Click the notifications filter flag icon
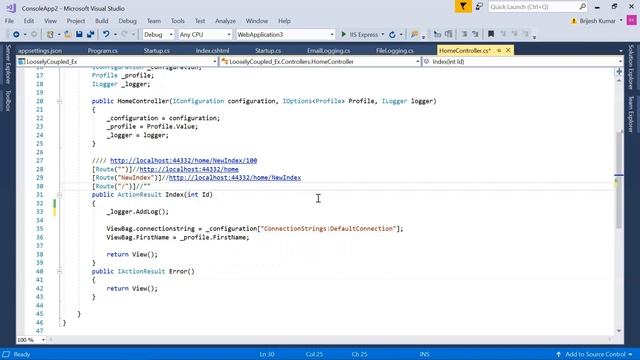640x360 pixels. click(x=463, y=7)
